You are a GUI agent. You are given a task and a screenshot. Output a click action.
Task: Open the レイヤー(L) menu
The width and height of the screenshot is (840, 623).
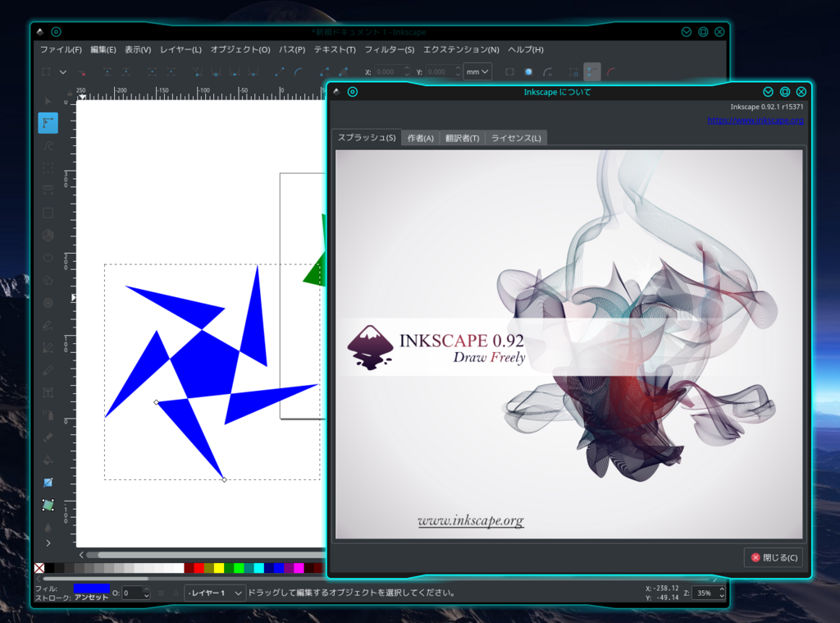180,49
